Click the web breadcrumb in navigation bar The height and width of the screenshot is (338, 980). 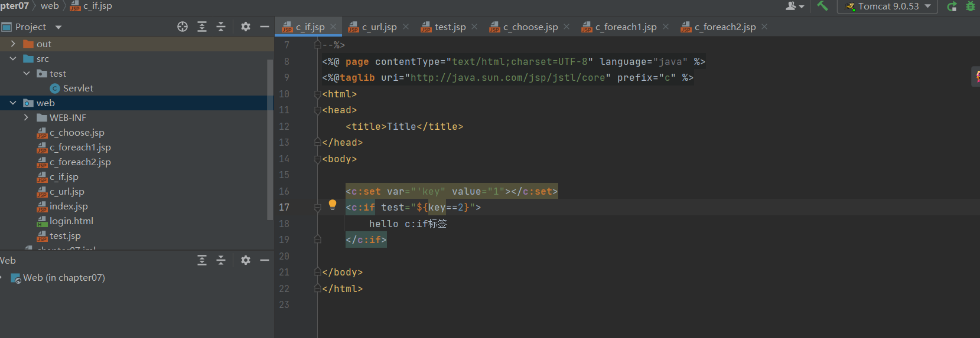[x=50, y=6]
